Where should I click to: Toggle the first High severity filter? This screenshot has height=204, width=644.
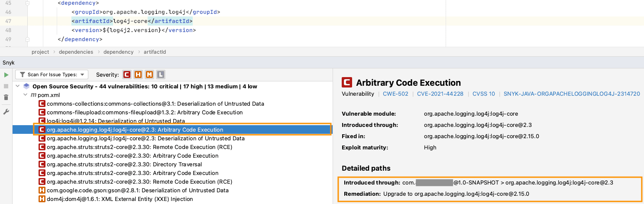pos(138,74)
